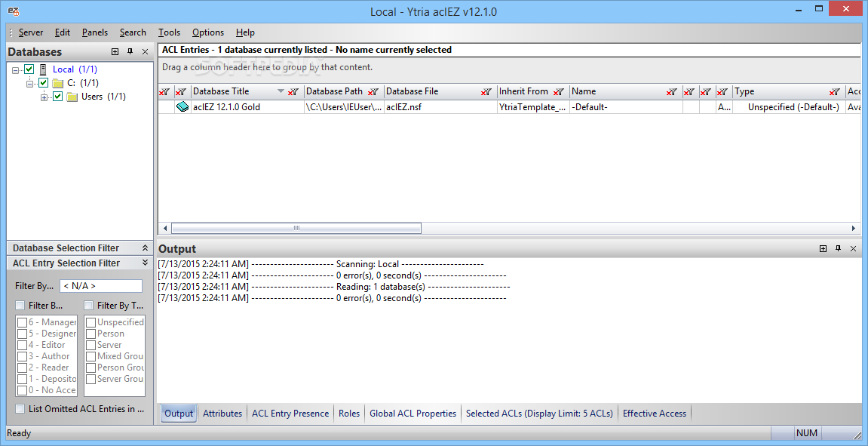Select the '-Default-' name cell
Viewport: 868px width, 446px height.
pyautogui.click(x=626, y=107)
